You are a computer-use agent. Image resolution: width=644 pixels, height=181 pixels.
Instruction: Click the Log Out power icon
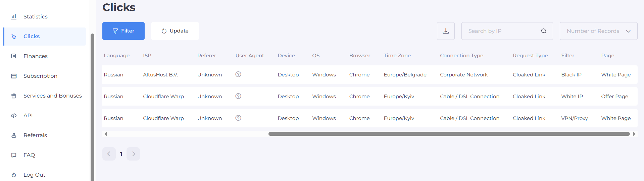tap(14, 175)
